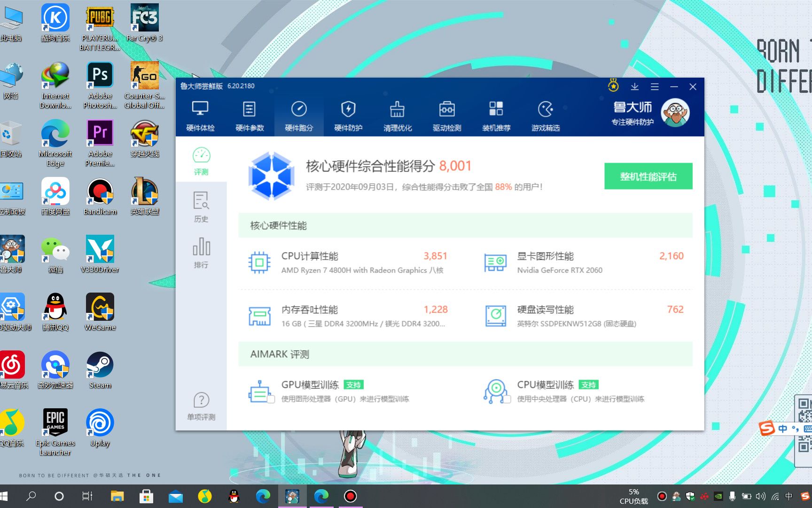Open 硬件体检 hardware checkup panel

(x=201, y=115)
